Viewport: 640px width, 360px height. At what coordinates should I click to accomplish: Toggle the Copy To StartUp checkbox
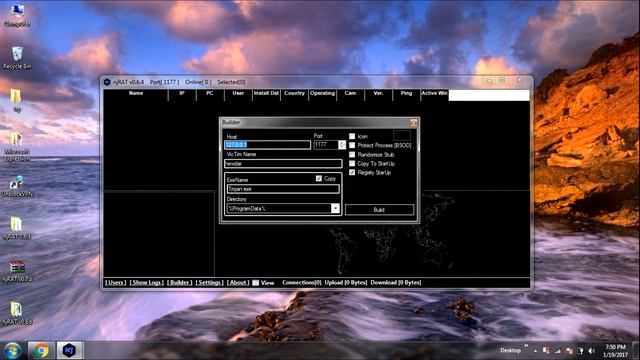(x=352, y=164)
